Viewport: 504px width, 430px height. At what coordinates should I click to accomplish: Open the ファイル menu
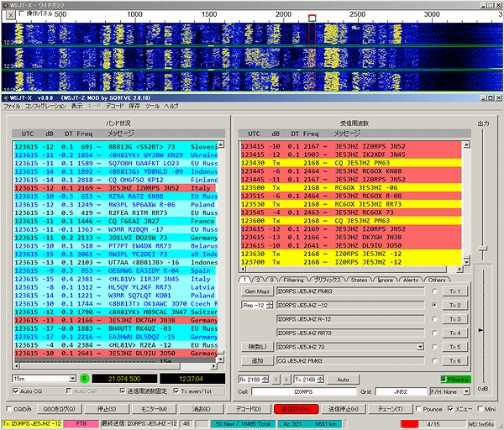tap(12, 106)
